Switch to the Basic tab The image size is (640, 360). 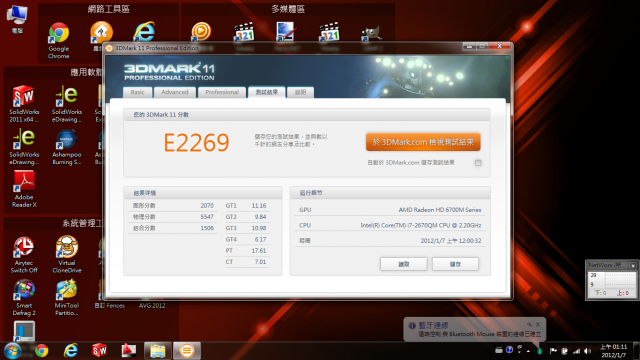(x=138, y=92)
